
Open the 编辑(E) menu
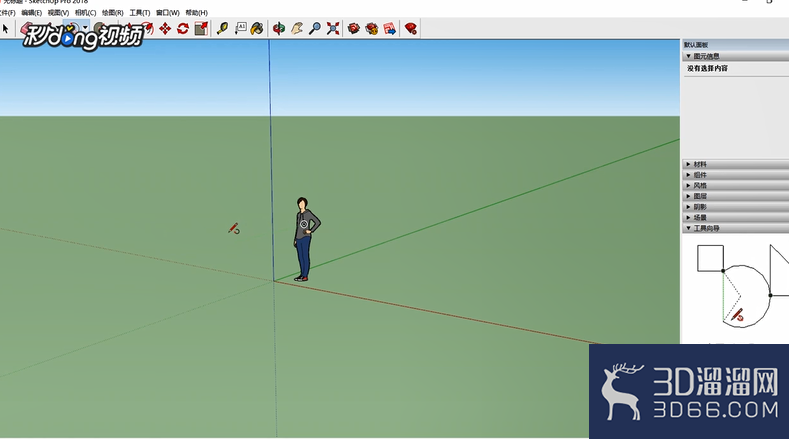click(31, 13)
